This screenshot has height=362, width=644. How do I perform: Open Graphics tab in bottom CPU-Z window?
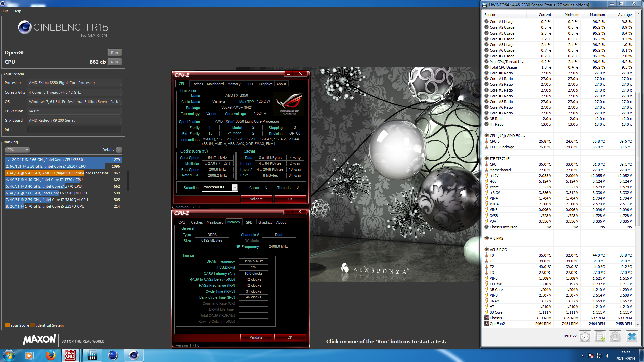coord(265,222)
